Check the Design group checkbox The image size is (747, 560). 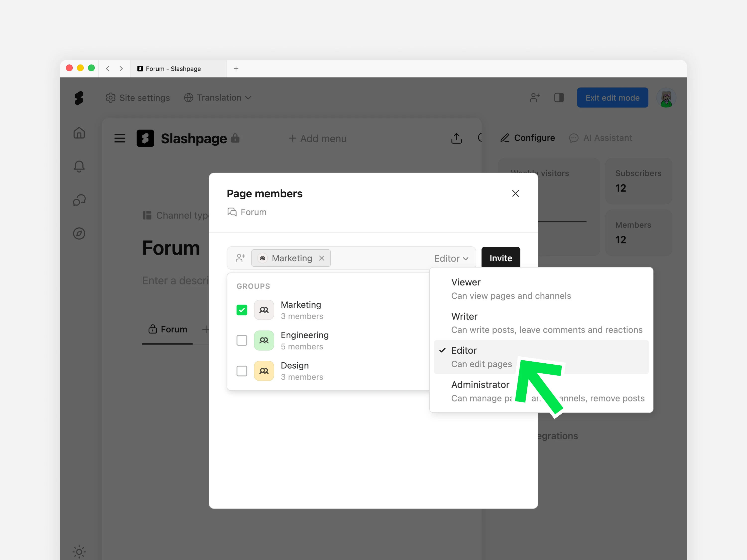coord(242,371)
